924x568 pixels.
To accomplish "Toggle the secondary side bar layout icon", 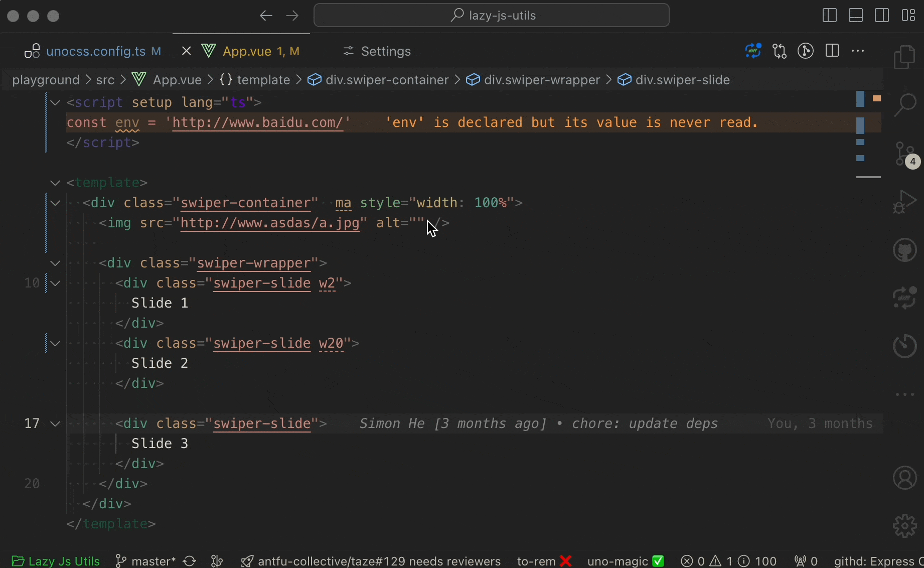I will tap(882, 16).
